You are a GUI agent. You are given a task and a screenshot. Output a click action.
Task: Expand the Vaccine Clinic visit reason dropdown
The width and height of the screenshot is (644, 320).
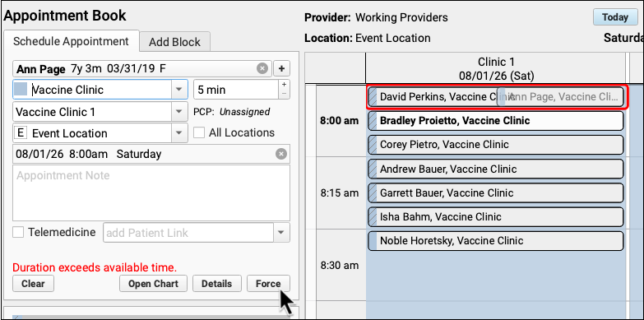click(179, 90)
